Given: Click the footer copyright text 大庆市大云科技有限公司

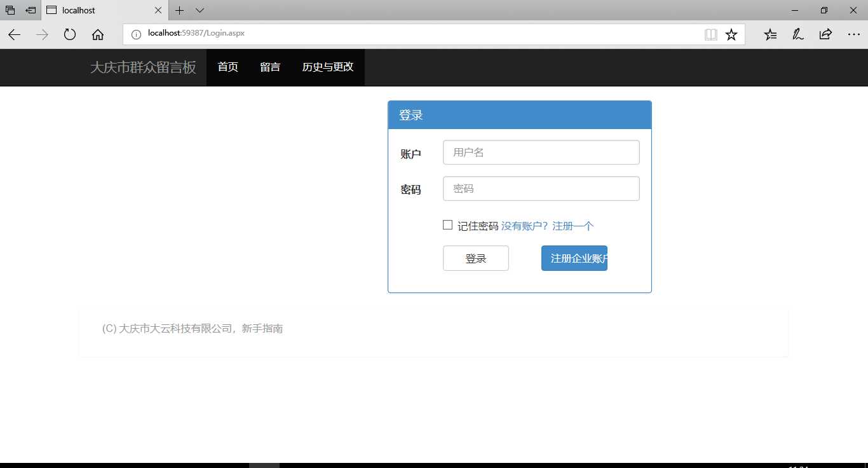Looking at the screenshot, I should 176,329.
